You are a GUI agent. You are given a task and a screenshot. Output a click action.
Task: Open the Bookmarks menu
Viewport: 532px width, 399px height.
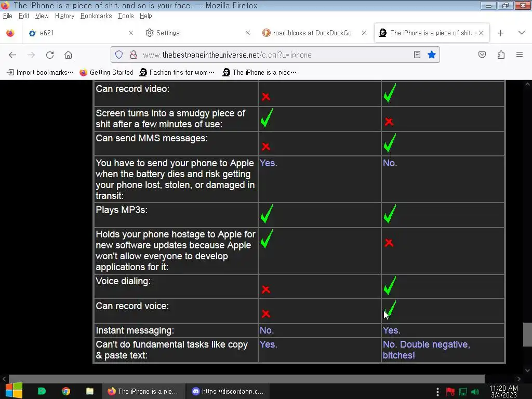pyautogui.click(x=96, y=16)
